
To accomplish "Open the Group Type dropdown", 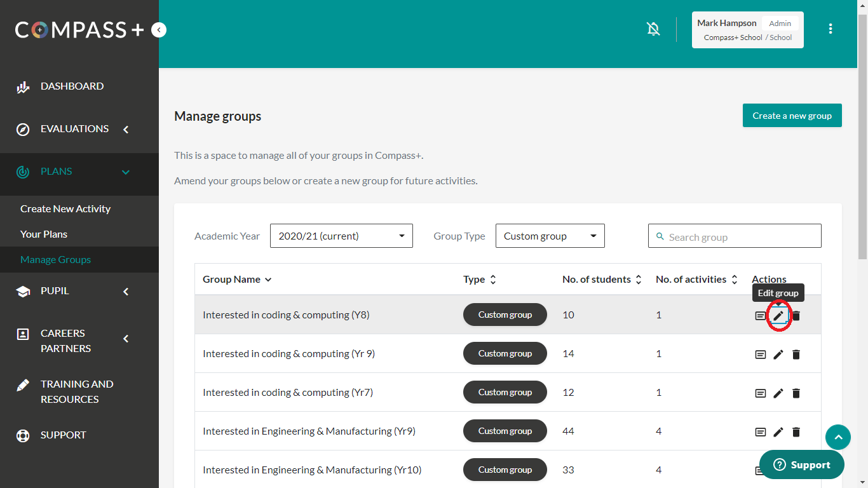I will tap(550, 236).
